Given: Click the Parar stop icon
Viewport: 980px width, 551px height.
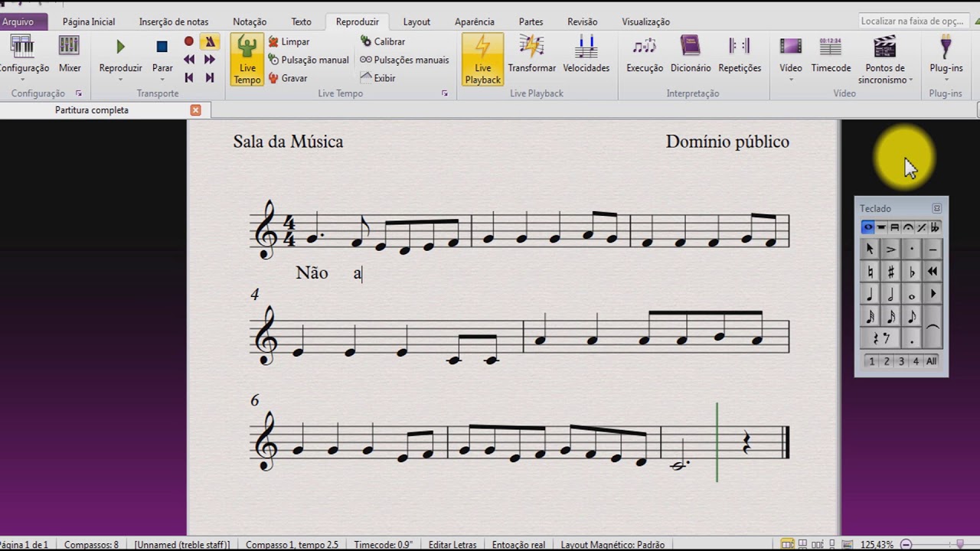Looking at the screenshot, I should coord(162,47).
